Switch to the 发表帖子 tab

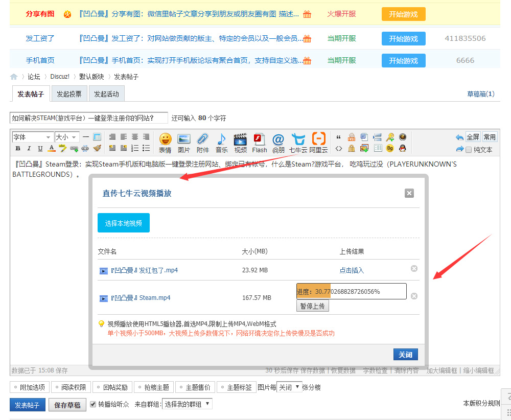31,94
